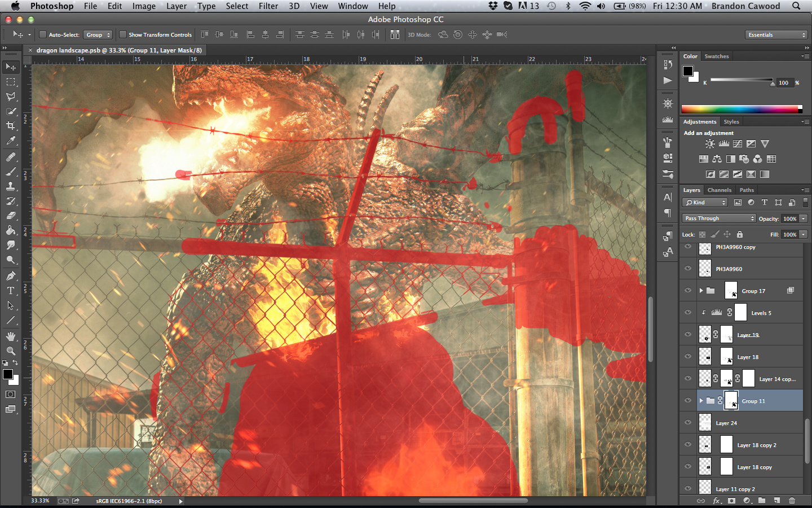This screenshot has height=508, width=812.
Task: Switch to the Channels tab
Action: pos(720,190)
